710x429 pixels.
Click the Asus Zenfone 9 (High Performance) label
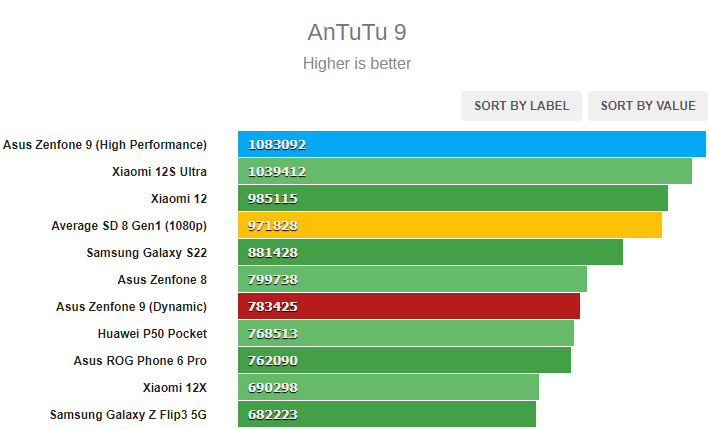click(105, 145)
